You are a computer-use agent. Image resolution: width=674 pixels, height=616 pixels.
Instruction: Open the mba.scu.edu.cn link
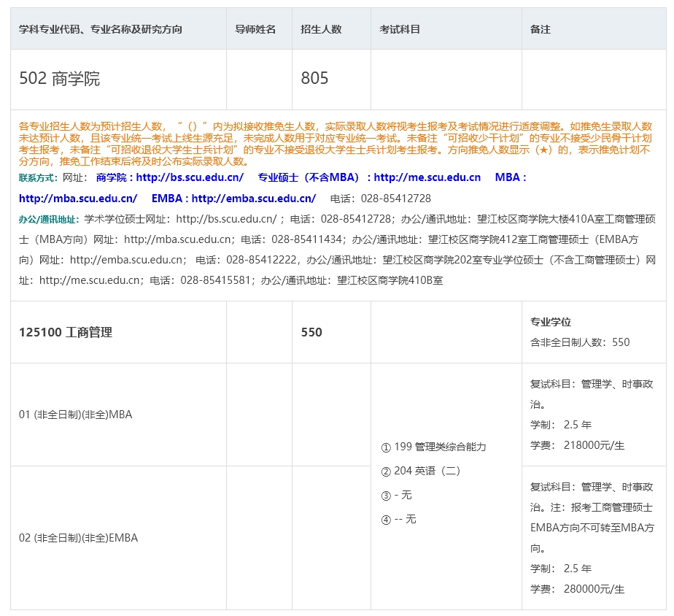pos(78,199)
